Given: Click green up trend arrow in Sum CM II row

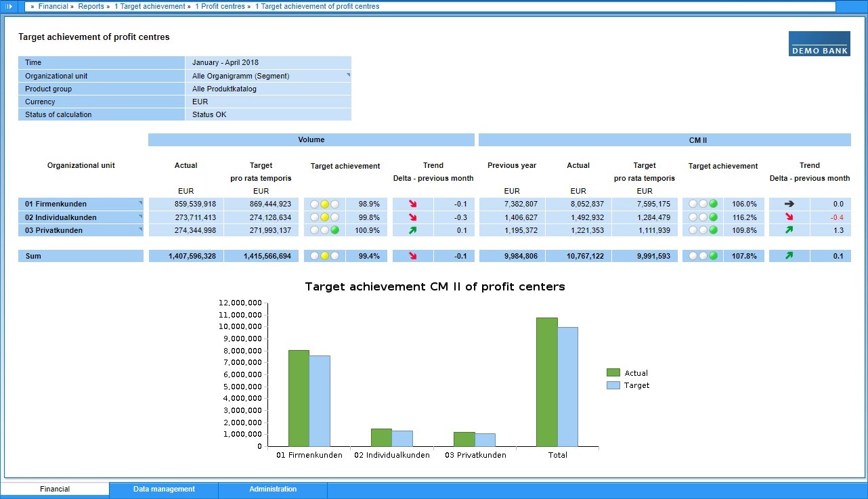Looking at the screenshot, I should click(x=789, y=256).
